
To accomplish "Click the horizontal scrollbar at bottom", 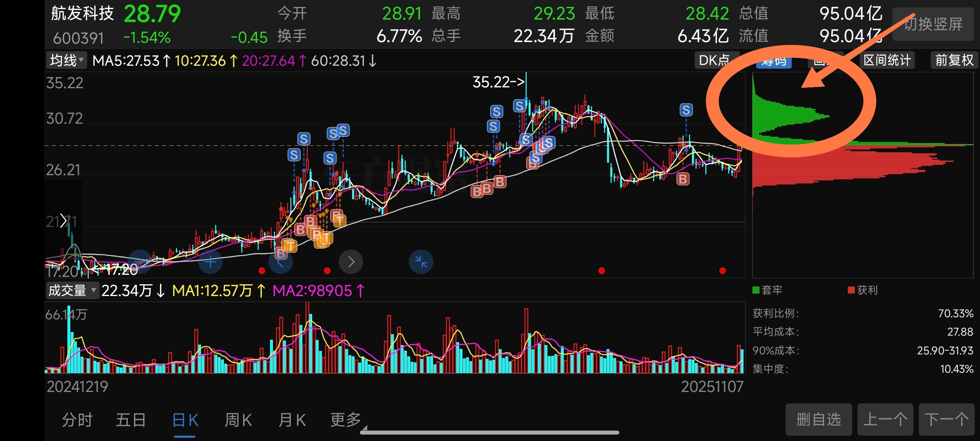I will 489,432.
